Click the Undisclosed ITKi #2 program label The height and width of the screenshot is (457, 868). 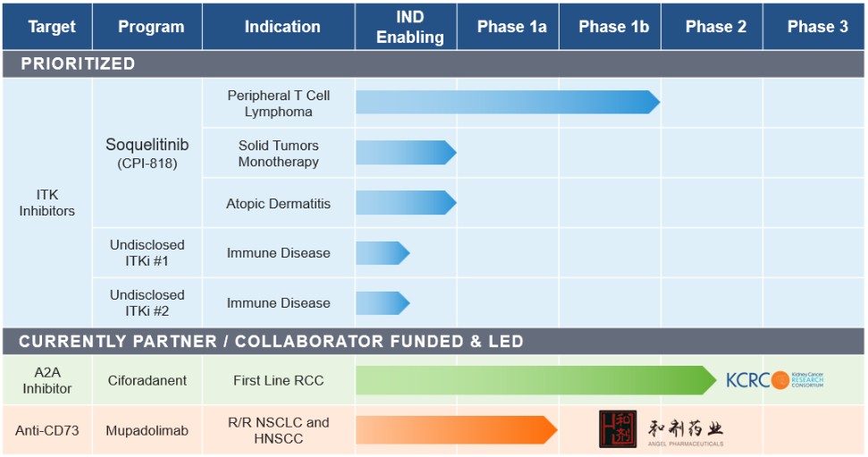(x=147, y=303)
